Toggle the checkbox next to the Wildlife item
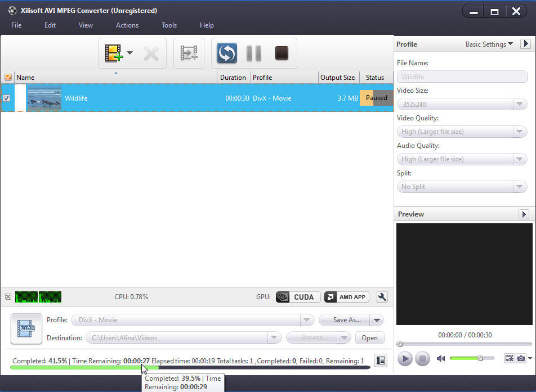This screenshot has width=536, height=392. (x=7, y=97)
